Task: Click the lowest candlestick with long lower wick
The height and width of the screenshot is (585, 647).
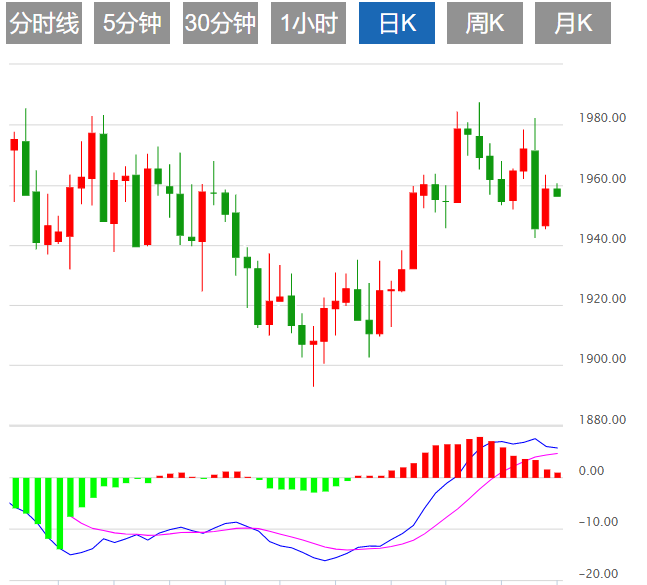Action: 314,356
